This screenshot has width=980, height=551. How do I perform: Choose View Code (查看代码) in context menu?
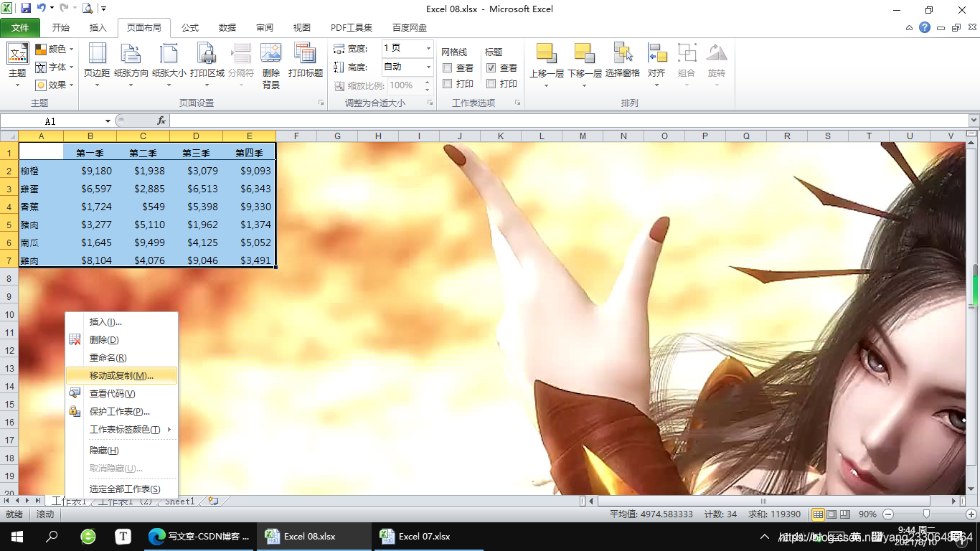[121, 394]
